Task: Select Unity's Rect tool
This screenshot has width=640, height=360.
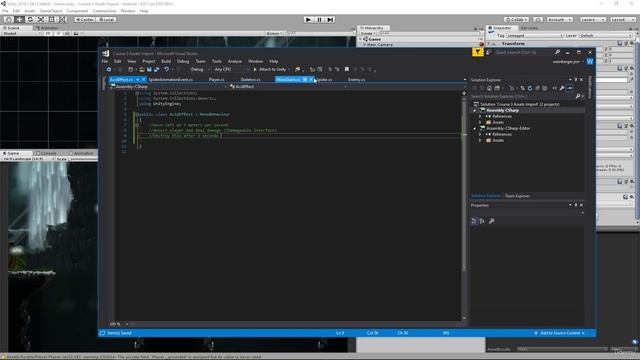Action: click(x=52, y=19)
